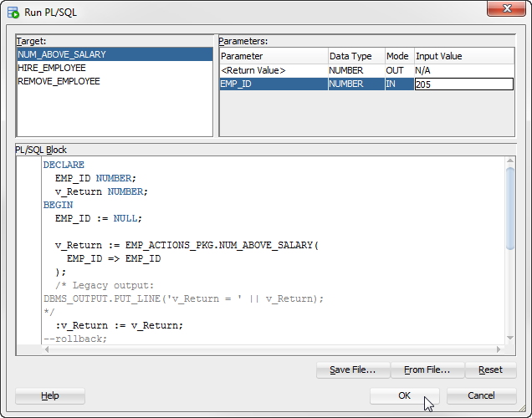The width and height of the screenshot is (532, 418).
Task: Click the 'EMP_ID := NULL;' code line
Action: coord(99,218)
